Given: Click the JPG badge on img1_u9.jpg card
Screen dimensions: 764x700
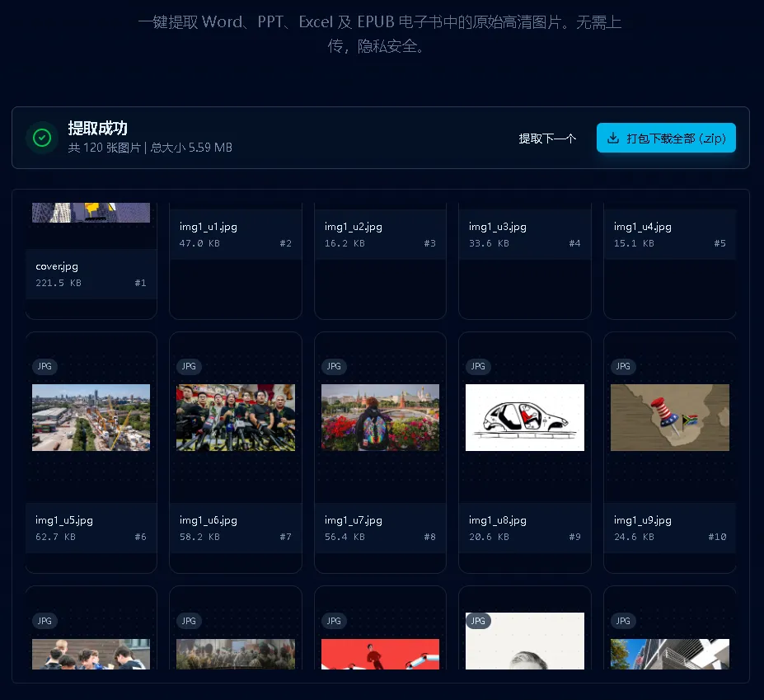Looking at the screenshot, I should click(623, 366).
